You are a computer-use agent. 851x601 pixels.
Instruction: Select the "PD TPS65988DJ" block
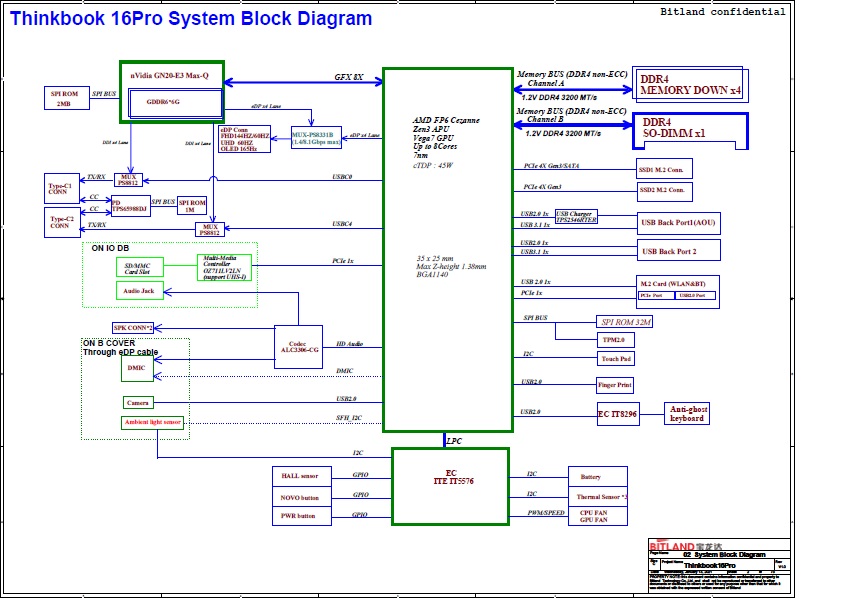coord(131,206)
